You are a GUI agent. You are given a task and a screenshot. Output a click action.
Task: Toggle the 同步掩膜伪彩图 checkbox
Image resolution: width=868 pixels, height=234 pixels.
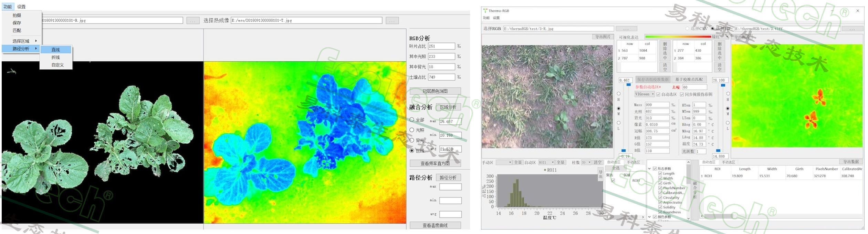(x=682, y=94)
